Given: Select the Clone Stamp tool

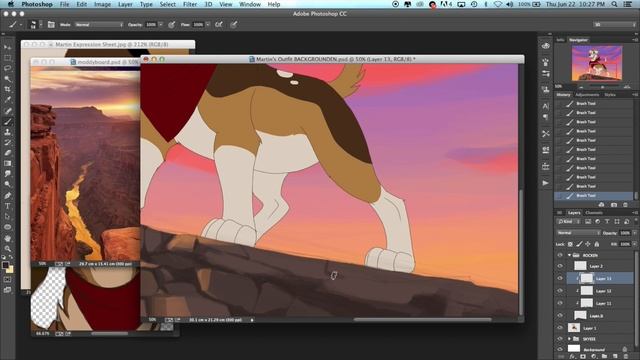Looking at the screenshot, I should pyautogui.click(x=8, y=132).
